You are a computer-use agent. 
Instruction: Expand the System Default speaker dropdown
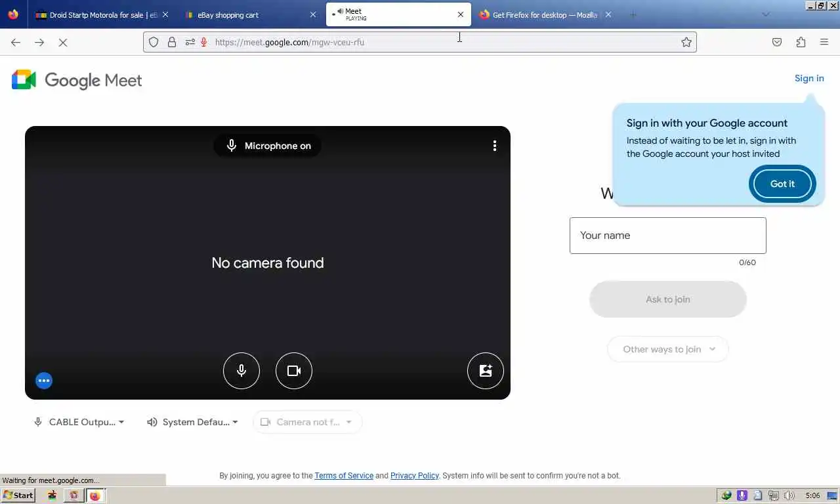[192, 422]
